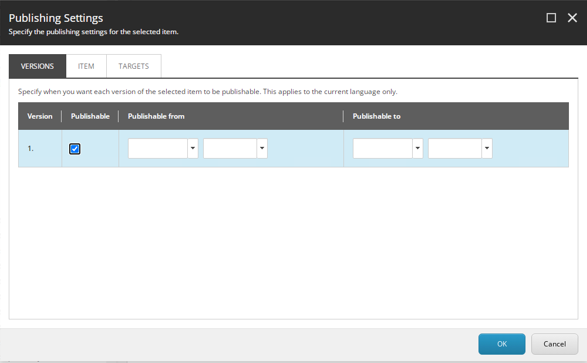Click the Publishable to time input field
Screen dimensions: 587x363
(x=455, y=148)
